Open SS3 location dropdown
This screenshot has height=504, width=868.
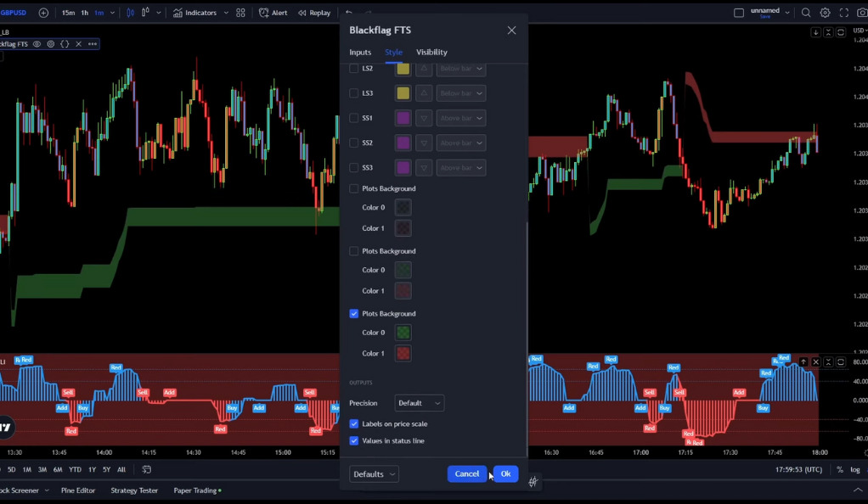pyautogui.click(x=461, y=168)
